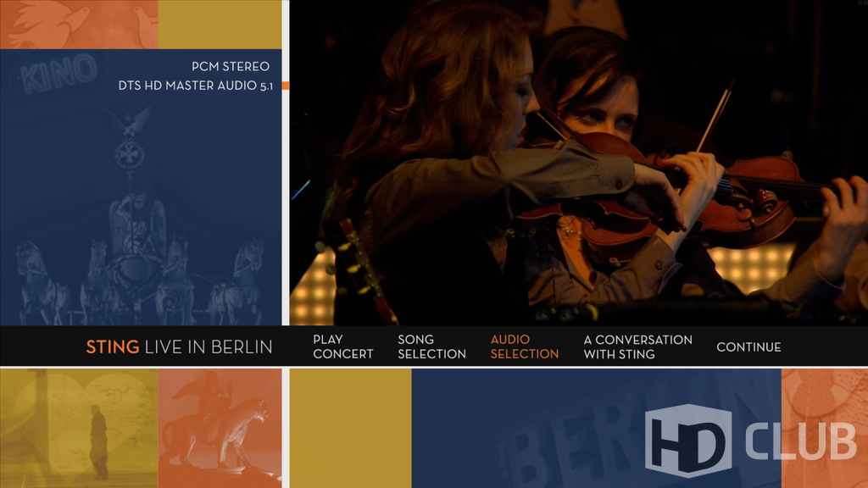Go to Song Selection
868x488 pixels.
431,347
